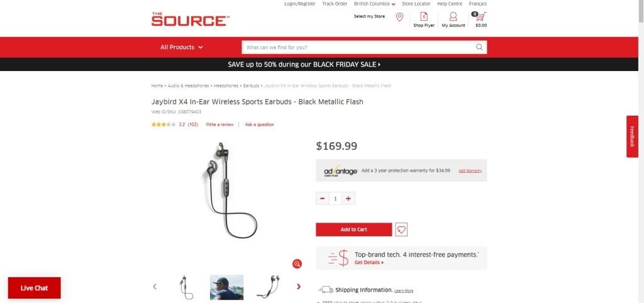Show previous product thumbnails arrow
Image resolution: width=644 pixels, height=303 pixels.
(155, 287)
